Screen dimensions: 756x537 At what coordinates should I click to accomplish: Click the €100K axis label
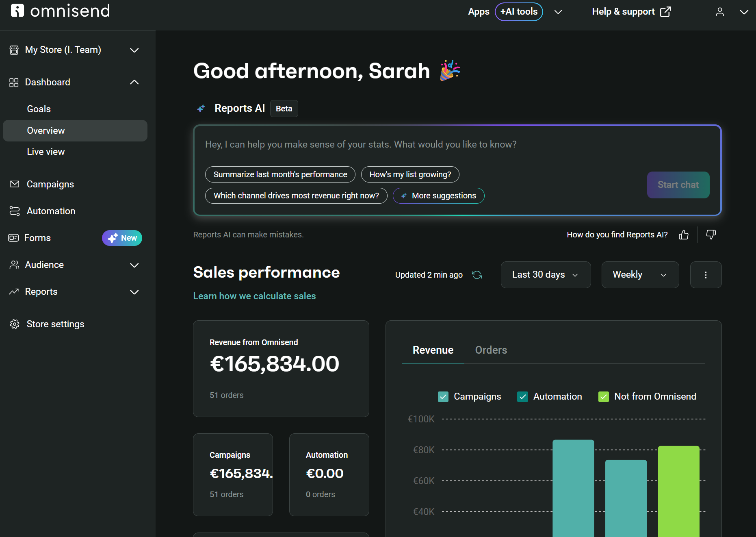pos(421,419)
